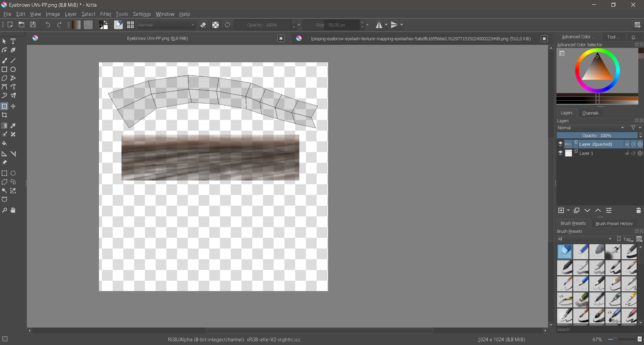
Task: Toggle Preserve Alpha in toolbar
Action: tap(215, 25)
